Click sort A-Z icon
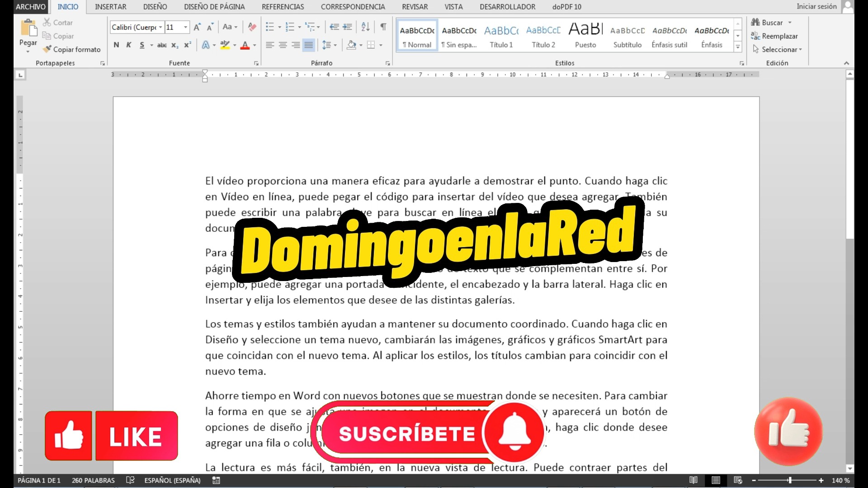This screenshot has height=488, width=868. [366, 27]
